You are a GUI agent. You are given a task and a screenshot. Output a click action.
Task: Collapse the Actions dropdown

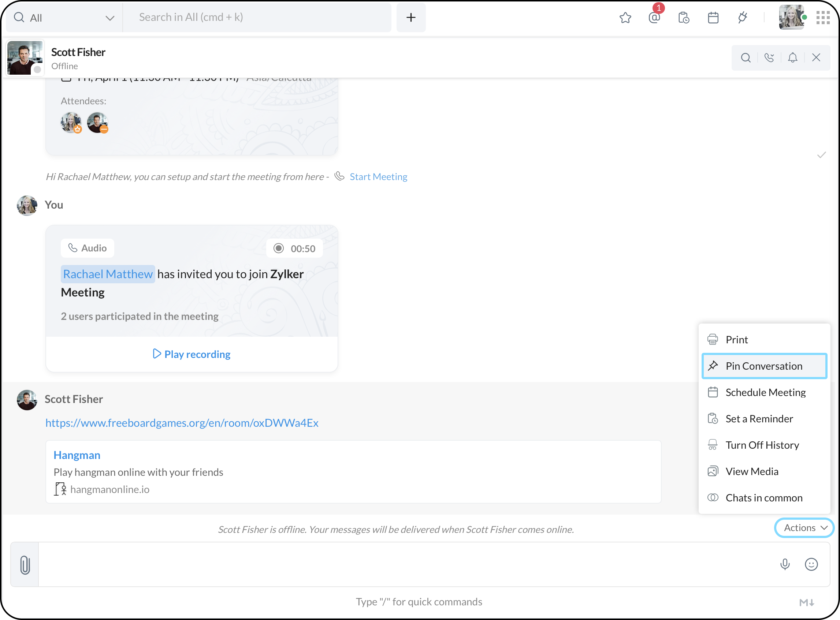[805, 528]
